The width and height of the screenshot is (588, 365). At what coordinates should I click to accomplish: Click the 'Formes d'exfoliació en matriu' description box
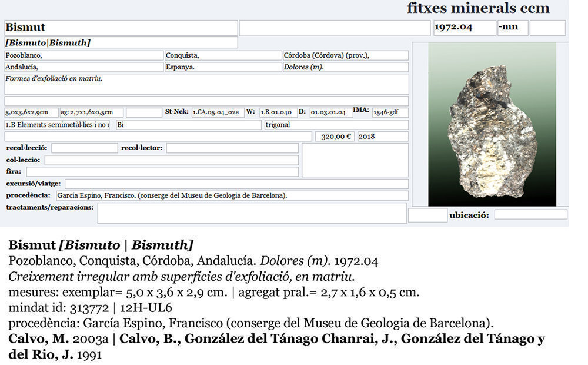[206, 85]
